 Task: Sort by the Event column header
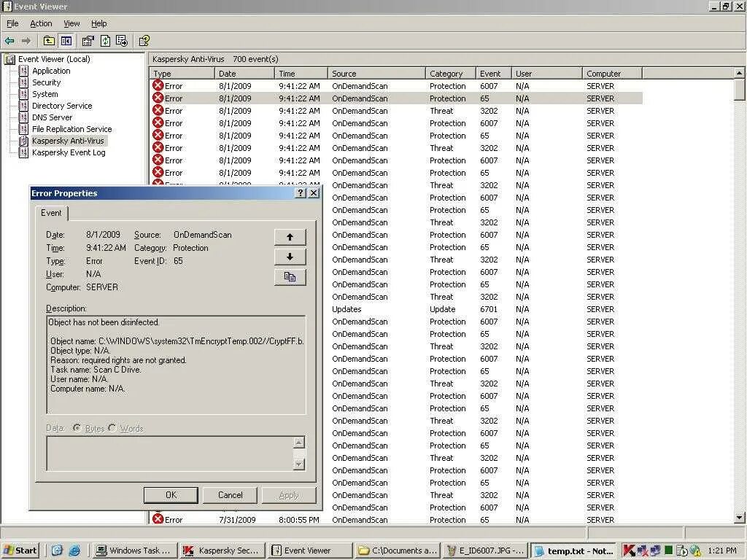point(494,74)
